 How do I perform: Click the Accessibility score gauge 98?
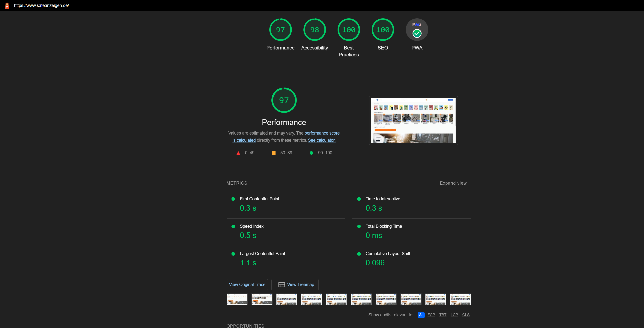314,30
